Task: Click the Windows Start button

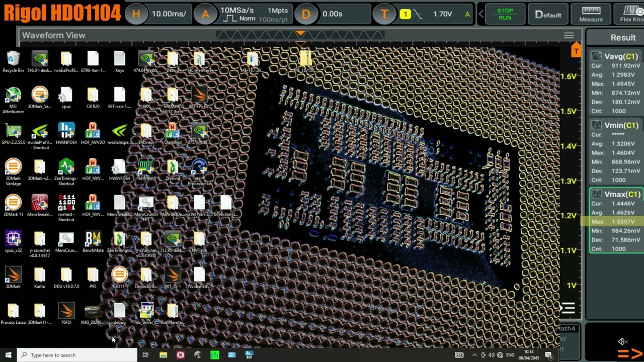Action: [x=8, y=355]
